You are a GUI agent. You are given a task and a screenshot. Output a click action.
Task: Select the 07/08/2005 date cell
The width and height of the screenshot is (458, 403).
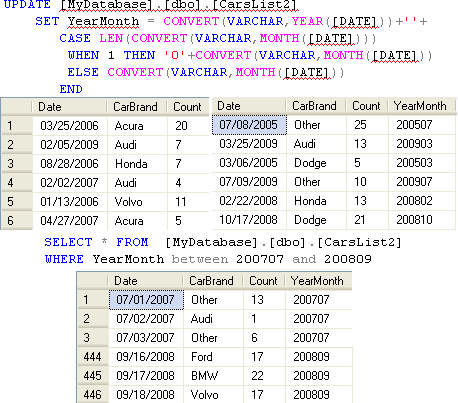click(249, 125)
